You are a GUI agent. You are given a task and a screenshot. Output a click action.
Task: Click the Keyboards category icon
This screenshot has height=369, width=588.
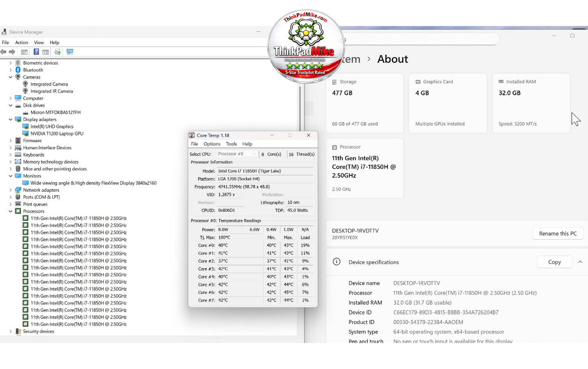click(18, 155)
